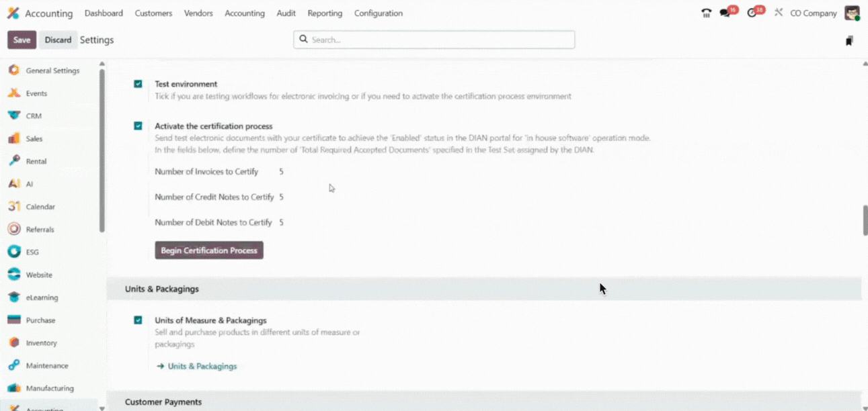Click the debug tools wrench icon
868x411 pixels.
[778, 13]
